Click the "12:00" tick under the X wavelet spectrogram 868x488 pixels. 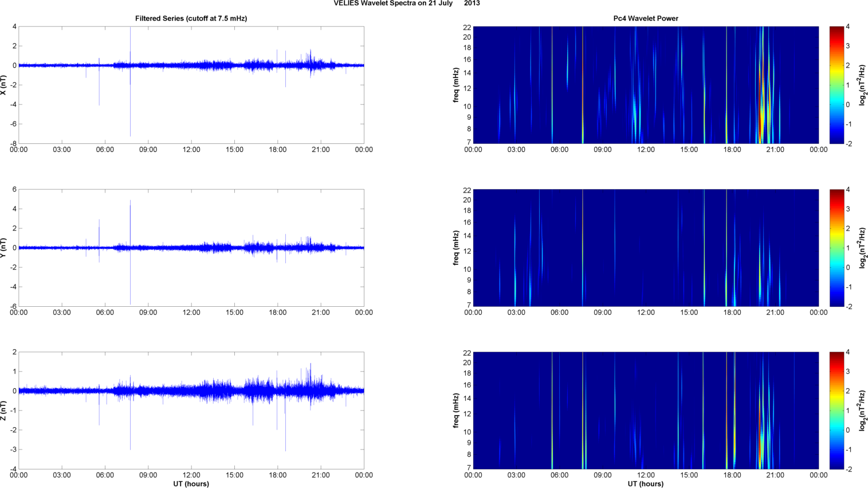(x=646, y=150)
